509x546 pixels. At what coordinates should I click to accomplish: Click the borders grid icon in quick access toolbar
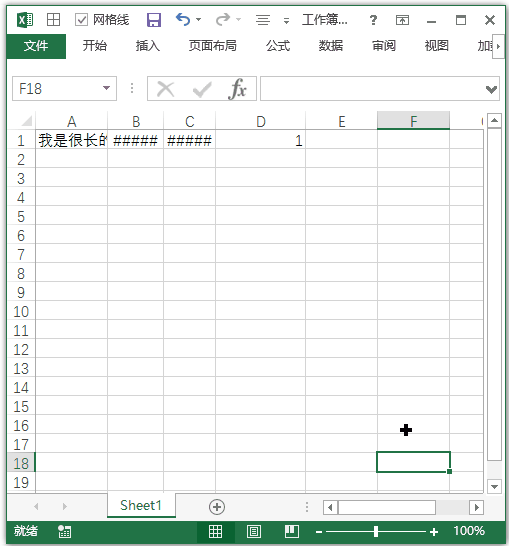coord(53,20)
